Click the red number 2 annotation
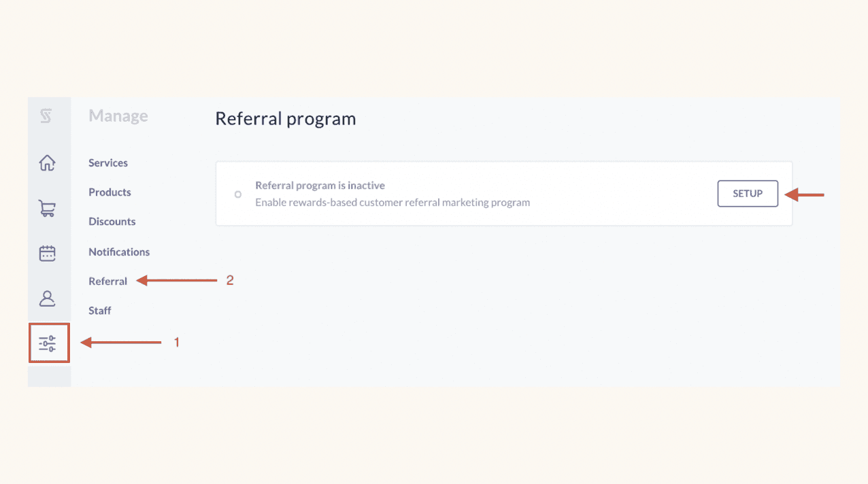 230,280
